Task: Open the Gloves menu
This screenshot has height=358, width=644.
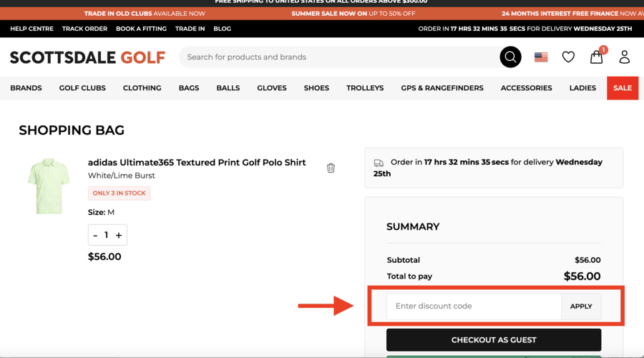Action: [x=272, y=88]
